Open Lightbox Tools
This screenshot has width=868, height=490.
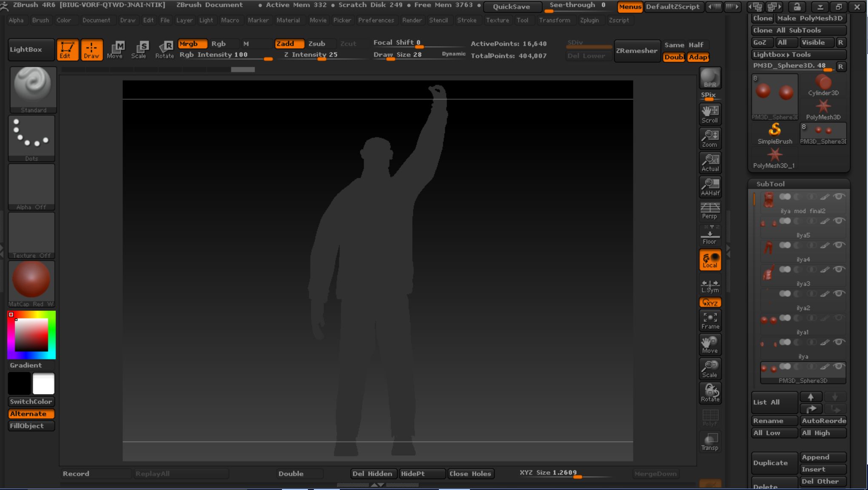(799, 54)
